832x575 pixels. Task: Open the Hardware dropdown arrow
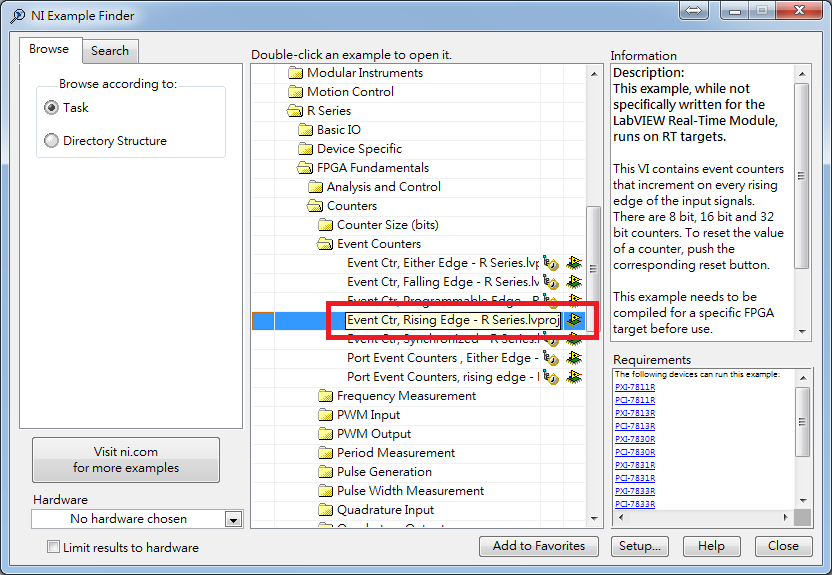point(233,519)
